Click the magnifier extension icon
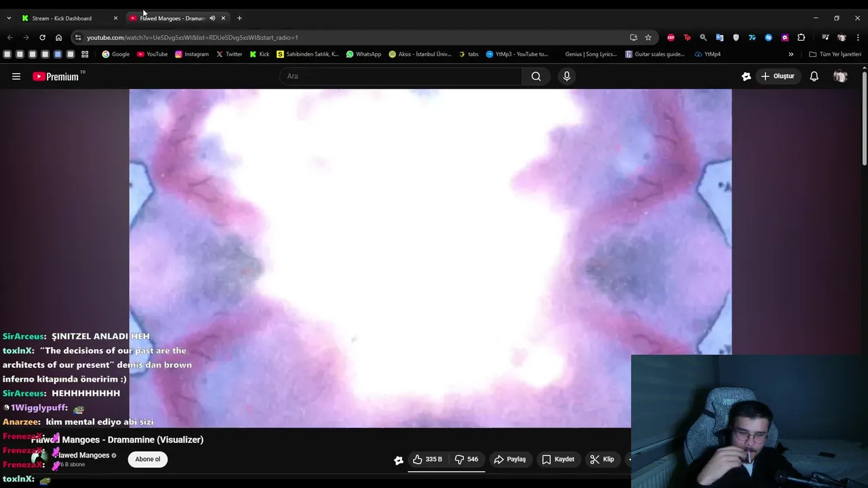This screenshot has height=488, width=868. [703, 37]
